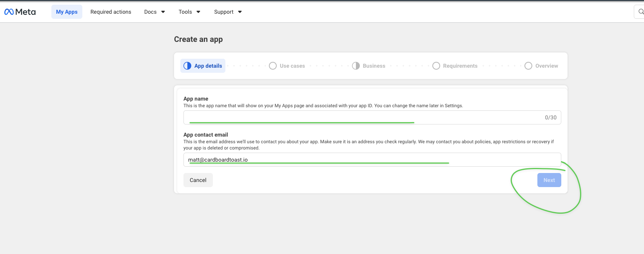Select the App details step

[203, 66]
